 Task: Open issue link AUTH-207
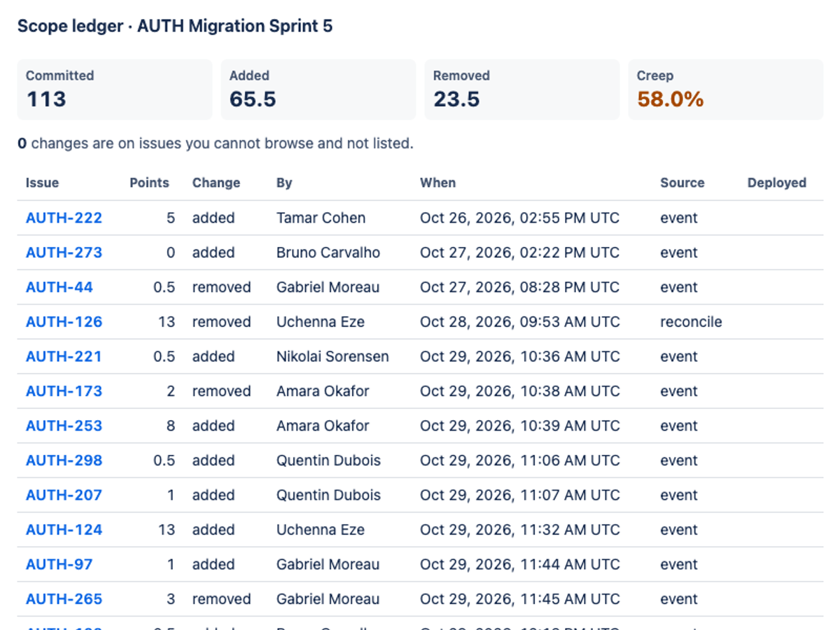pos(64,495)
